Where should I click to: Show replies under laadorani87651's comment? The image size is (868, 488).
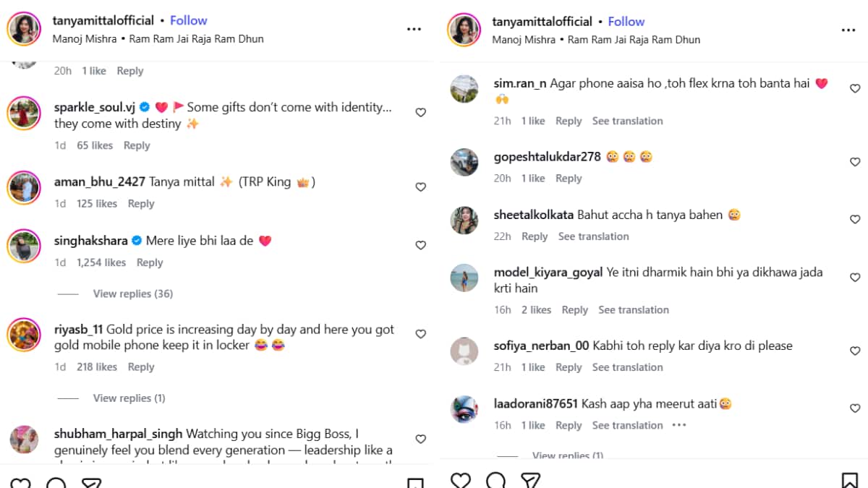click(x=567, y=455)
